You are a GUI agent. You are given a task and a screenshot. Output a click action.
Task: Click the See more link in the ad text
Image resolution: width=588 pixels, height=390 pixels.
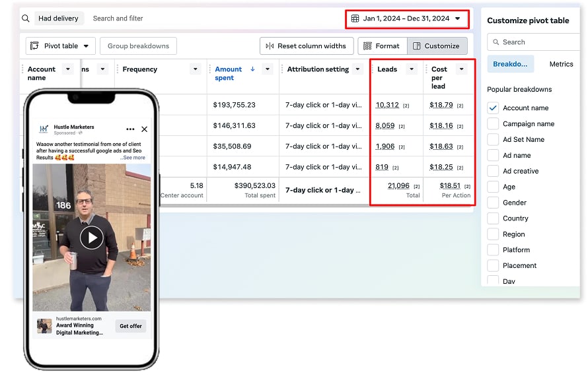pyautogui.click(x=133, y=158)
